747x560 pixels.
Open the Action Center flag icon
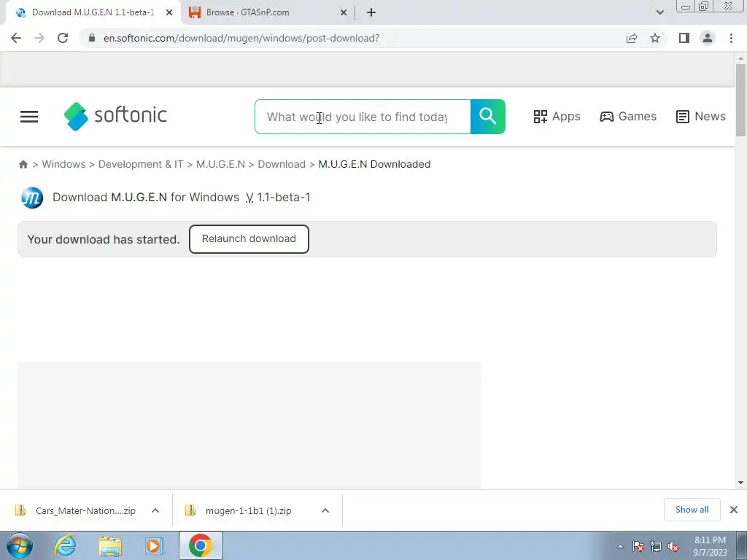(638, 547)
